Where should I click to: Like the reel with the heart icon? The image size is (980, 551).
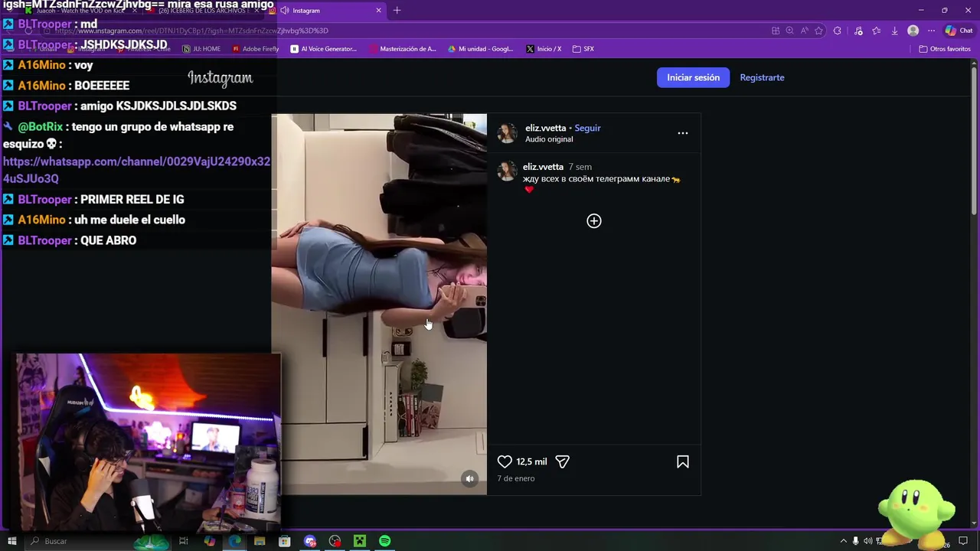(505, 461)
